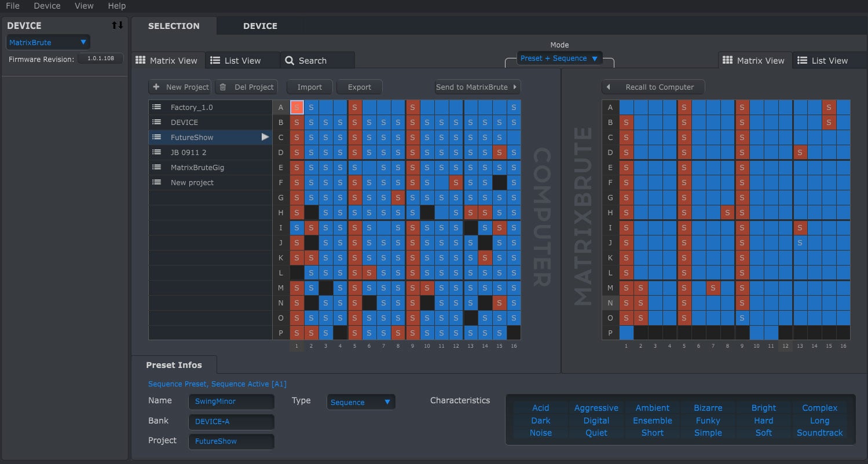Toggle the Ambient characteristic

point(652,408)
